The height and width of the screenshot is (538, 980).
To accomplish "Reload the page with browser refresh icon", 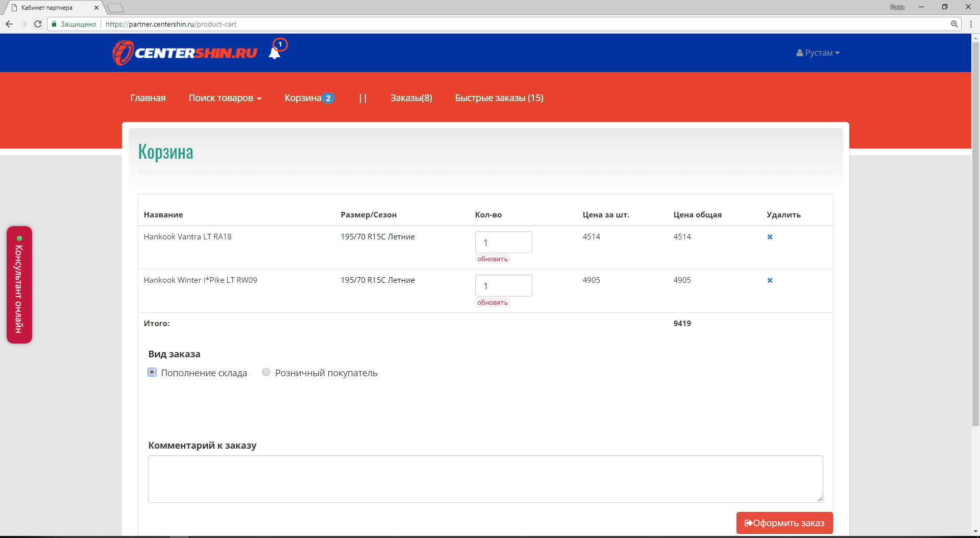I will [38, 24].
